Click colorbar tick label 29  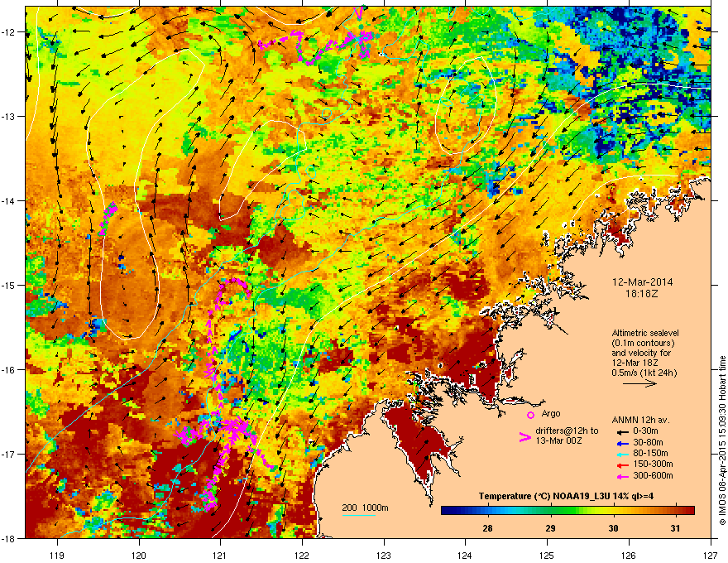click(550, 528)
